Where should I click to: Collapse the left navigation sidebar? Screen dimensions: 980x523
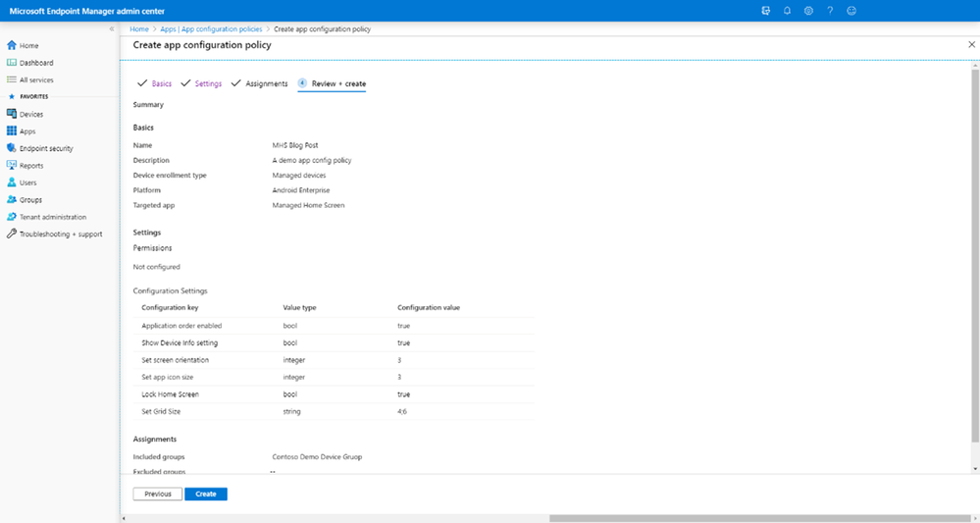(112, 28)
